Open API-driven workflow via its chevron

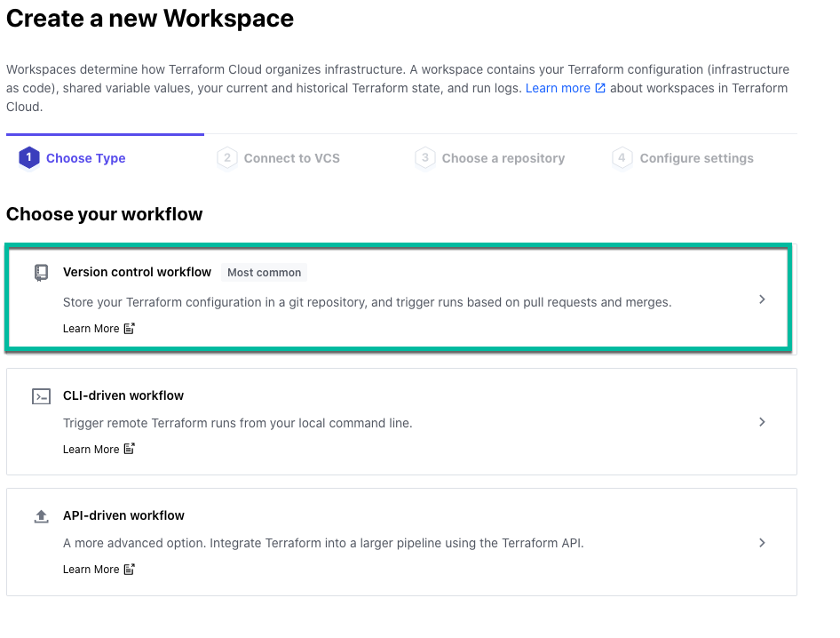(762, 543)
